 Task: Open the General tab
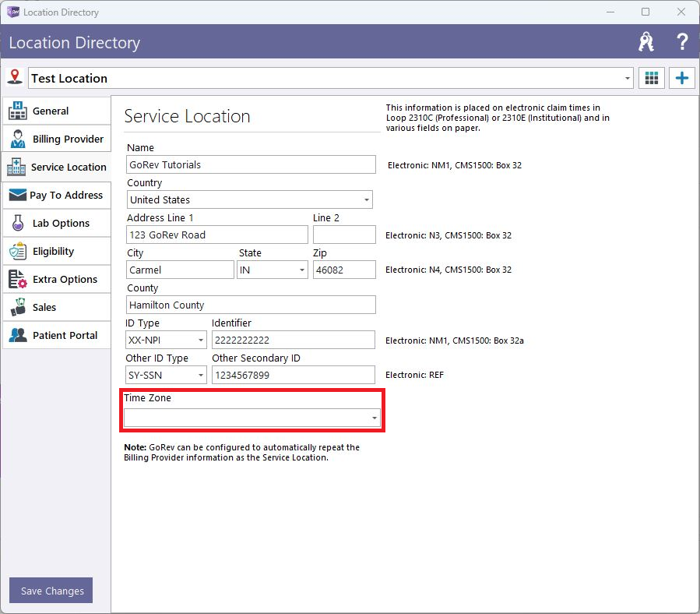[56, 111]
